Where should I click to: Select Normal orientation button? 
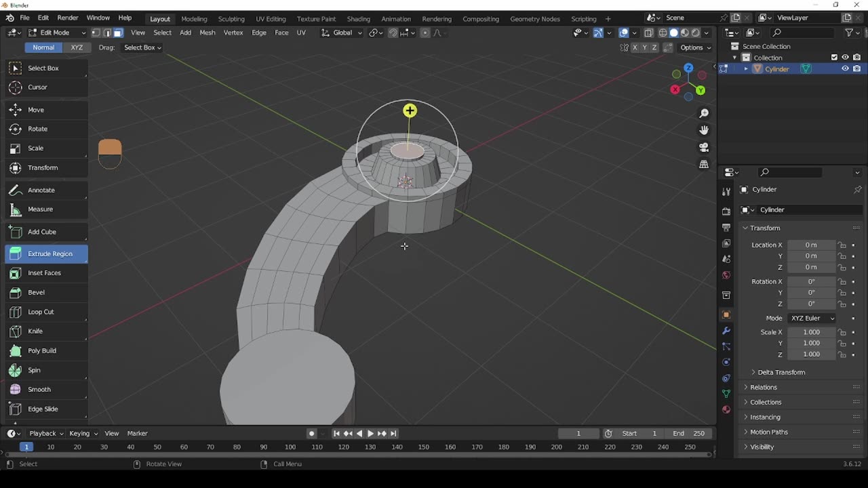pyautogui.click(x=43, y=47)
